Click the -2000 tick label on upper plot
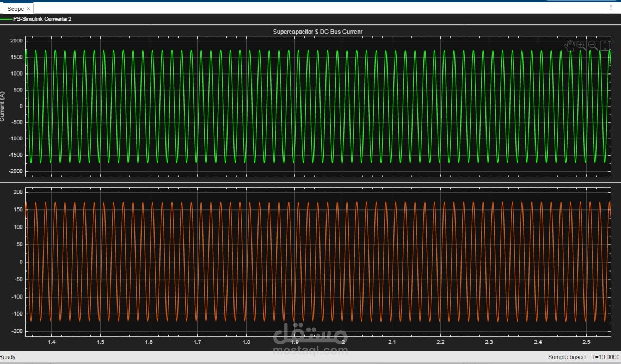This screenshot has height=364, width=621. click(16, 171)
